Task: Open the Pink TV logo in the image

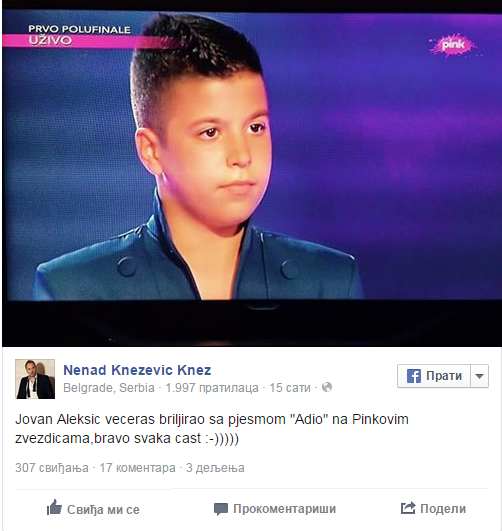Action: 454,46
